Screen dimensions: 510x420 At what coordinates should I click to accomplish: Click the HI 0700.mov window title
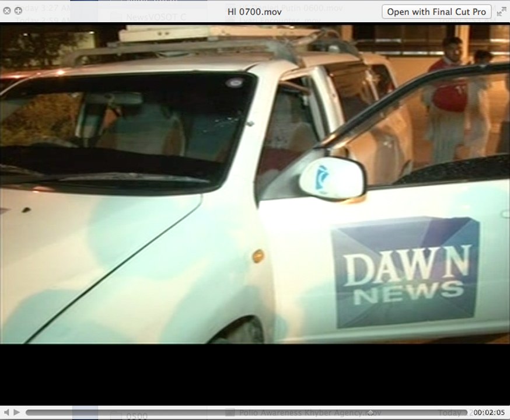click(254, 12)
